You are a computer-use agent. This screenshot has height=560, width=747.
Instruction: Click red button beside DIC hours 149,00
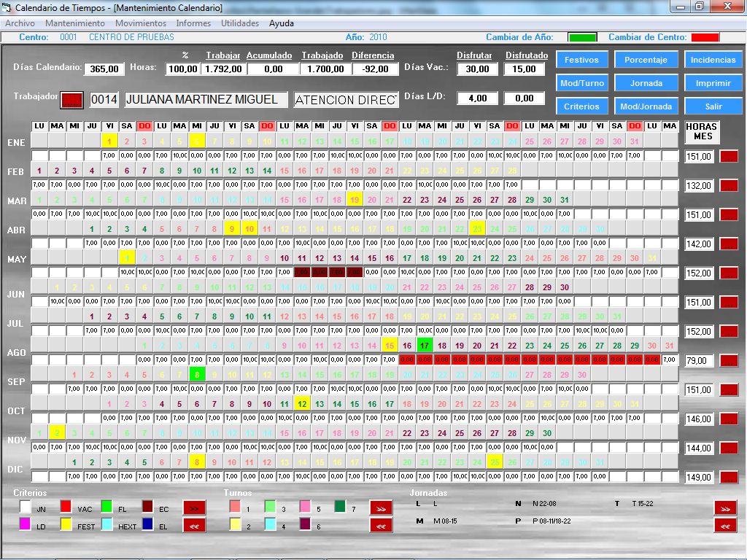coord(729,477)
